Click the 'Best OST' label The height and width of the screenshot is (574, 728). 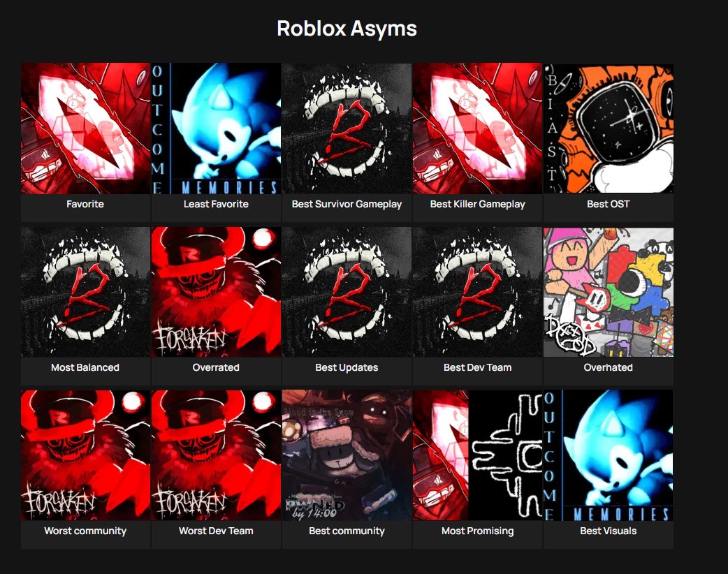tap(609, 204)
